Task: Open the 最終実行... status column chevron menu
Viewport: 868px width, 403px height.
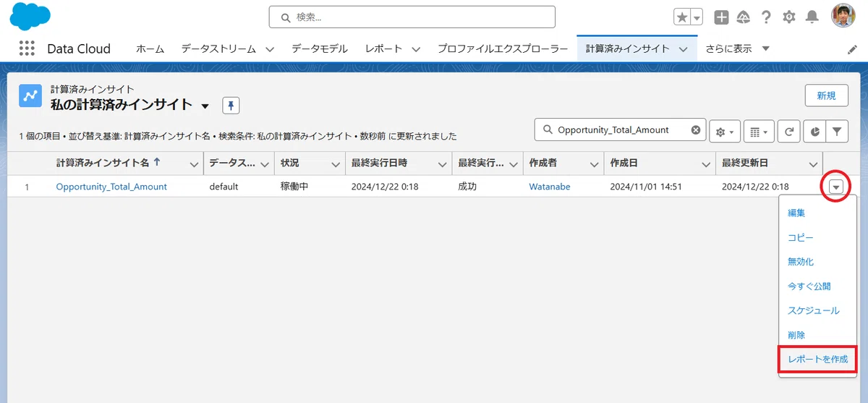Action: click(x=513, y=164)
